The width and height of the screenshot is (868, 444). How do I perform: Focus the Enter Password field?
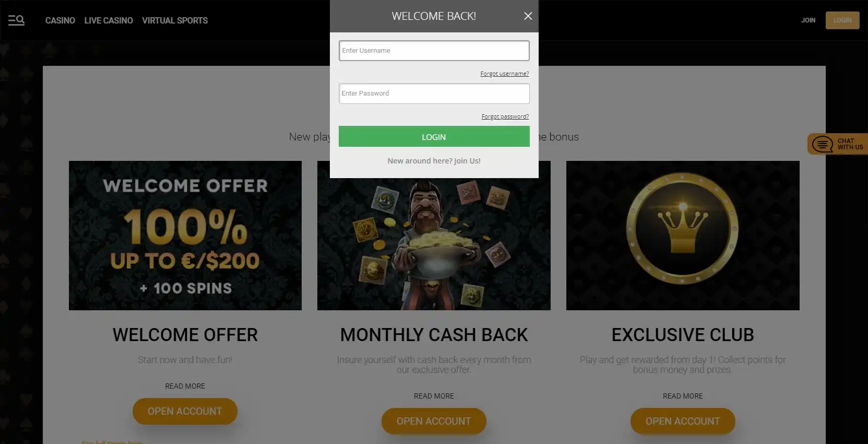[434, 94]
